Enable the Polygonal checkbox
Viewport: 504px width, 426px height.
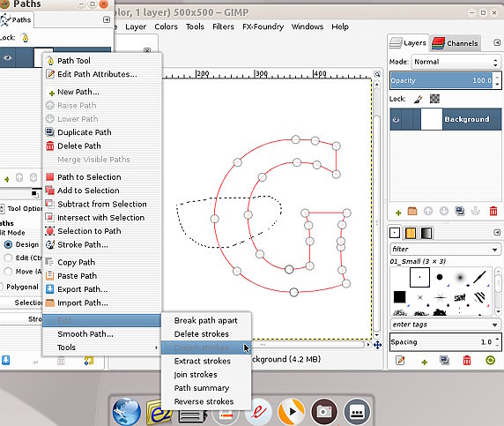[1, 287]
